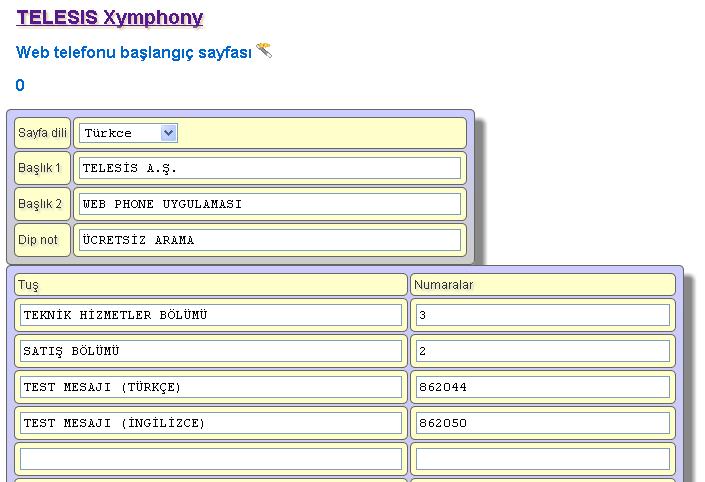Click the number field showing 862050
The width and height of the screenshot is (705, 482).
click(542, 423)
